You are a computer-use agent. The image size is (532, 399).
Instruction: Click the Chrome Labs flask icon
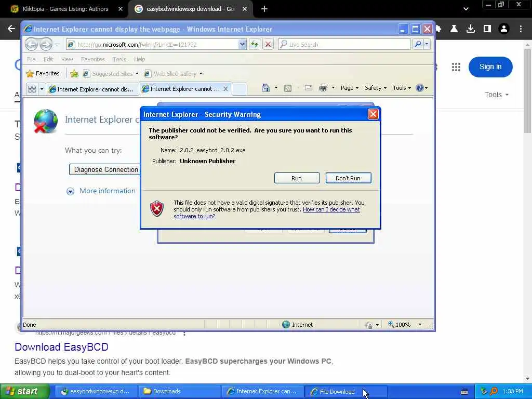pyautogui.click(x=454, y=29)
